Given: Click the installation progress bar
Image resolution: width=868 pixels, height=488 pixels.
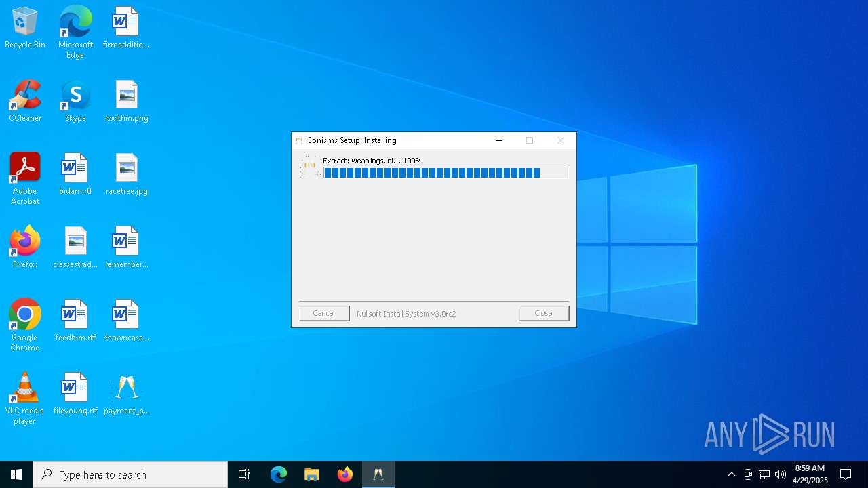Looking at the screenshot, I should (446, 173).
